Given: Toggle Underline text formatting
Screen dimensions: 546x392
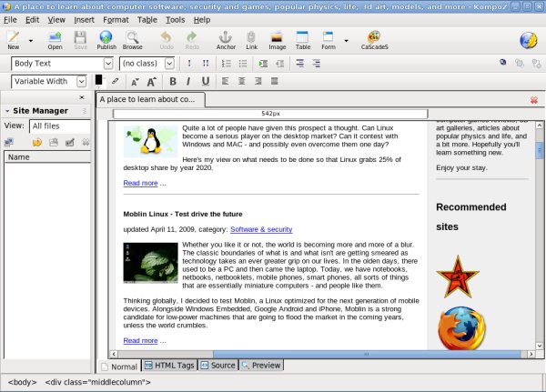Looking at the screenshot, I should pyautogui.click(x=205, y=82).
